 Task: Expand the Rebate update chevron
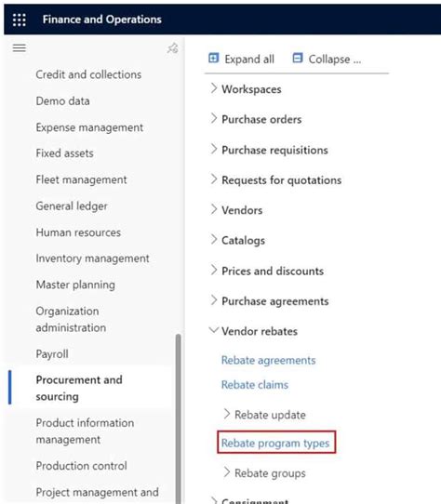(x=227, y=414)
